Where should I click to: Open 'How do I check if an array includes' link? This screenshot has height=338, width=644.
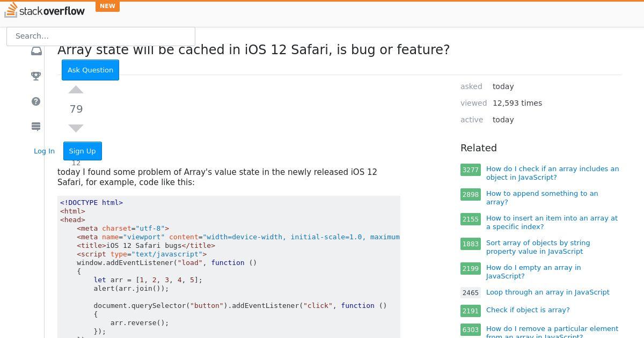coord(552,173)
